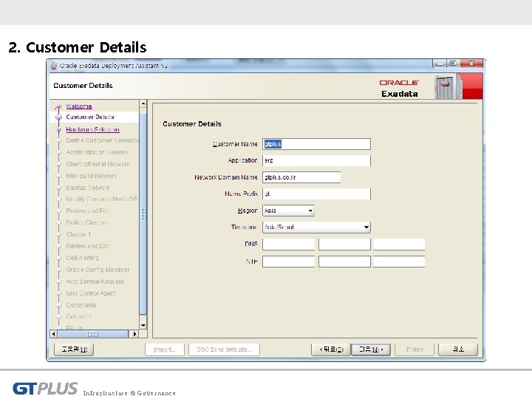Select Comments step in sidebar
Viewport: 532px width, 399px height.
pos(81,305)
